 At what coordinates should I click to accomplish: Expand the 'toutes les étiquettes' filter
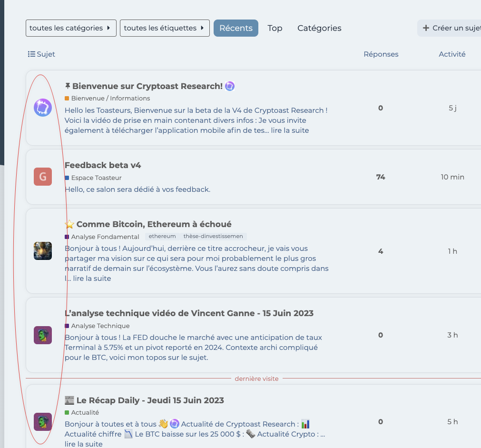click(165, 28)
